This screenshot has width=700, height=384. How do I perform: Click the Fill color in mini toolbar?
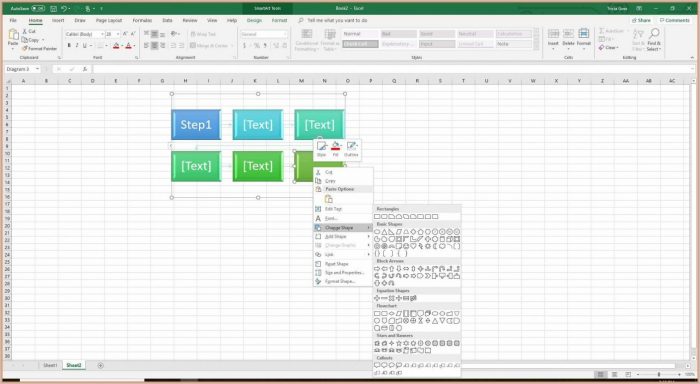(336, 146)
